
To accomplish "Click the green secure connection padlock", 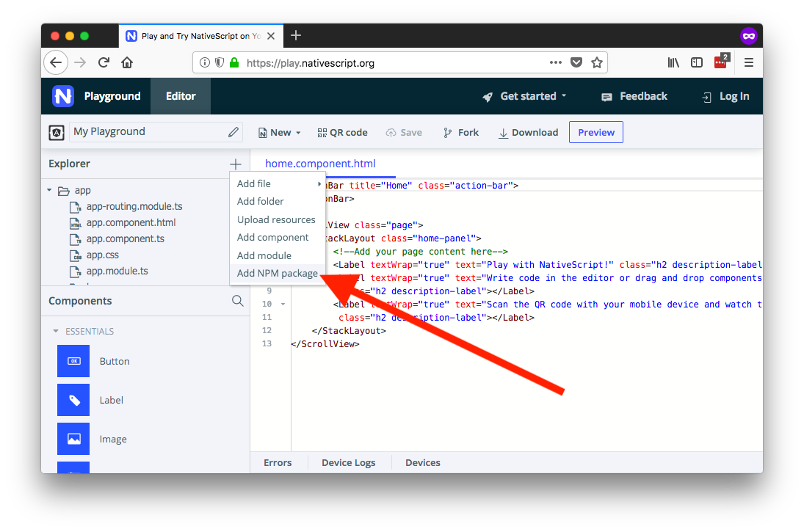I will pos(234,62).
